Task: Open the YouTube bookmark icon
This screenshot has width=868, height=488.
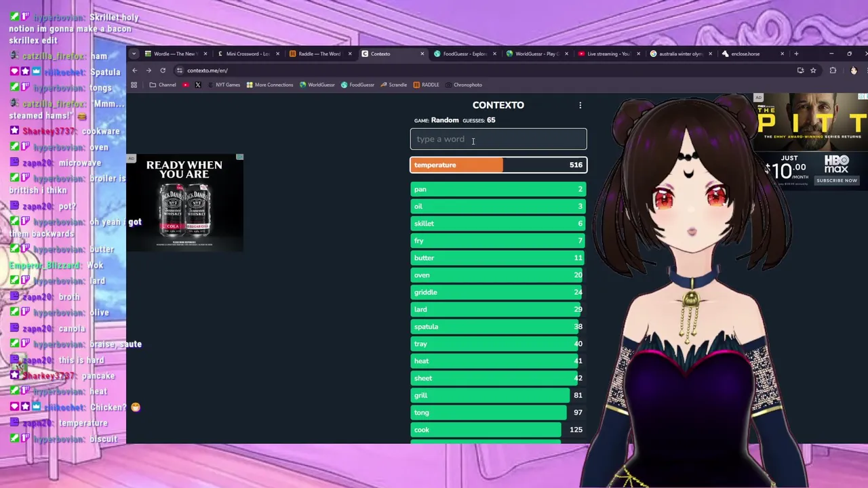Action: pyautogui.click(x=186, y=85)
